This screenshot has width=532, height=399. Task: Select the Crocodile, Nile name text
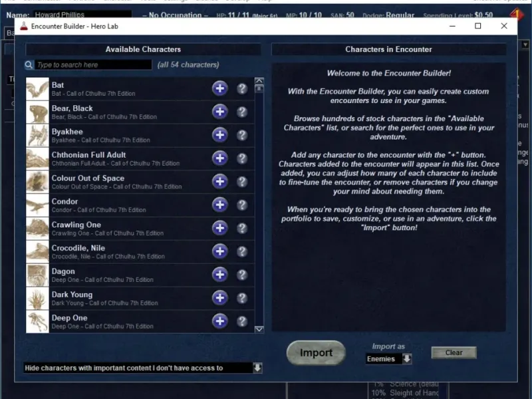coord(78,248)
